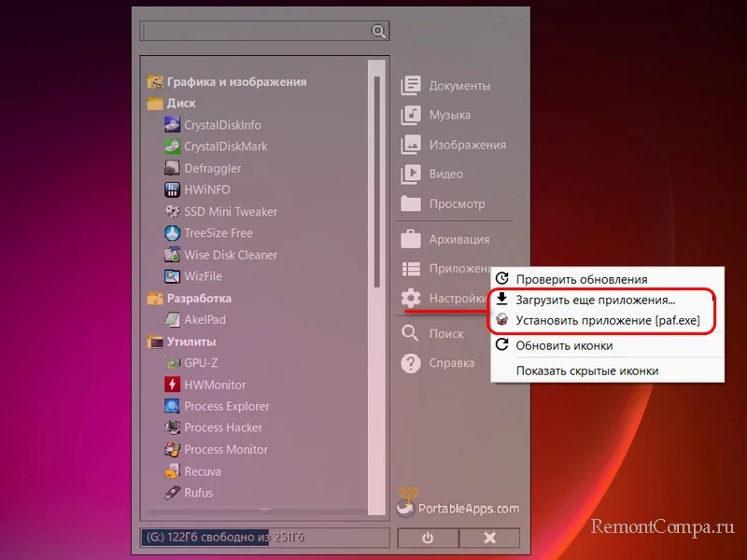Screen dimensions: 747x560
Task: Select Проверить обновления in context menu
Action: pos(581,279)
